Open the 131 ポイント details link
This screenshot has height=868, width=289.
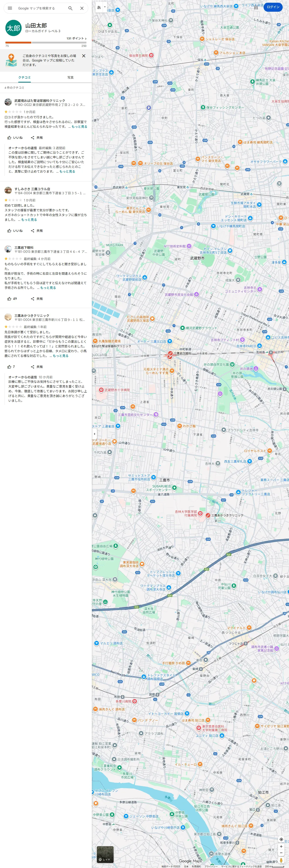click(76, 38)
